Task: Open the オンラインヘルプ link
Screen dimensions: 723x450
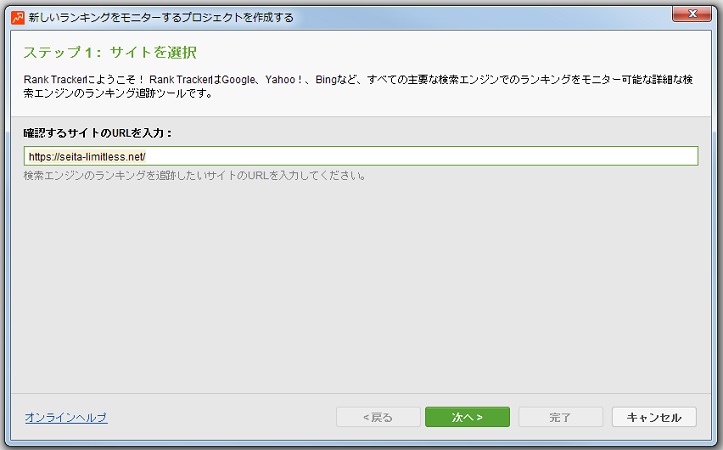Action: 66,418
